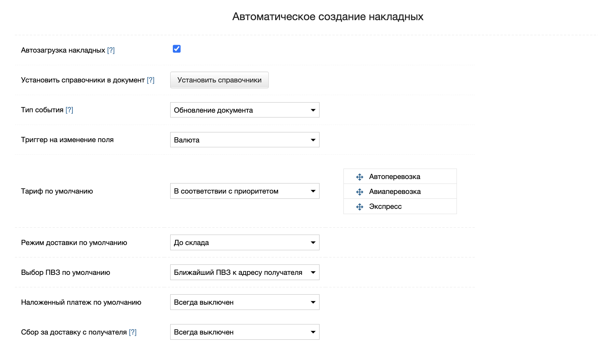The image size is (598, 364).
Task: Open the Тариф по умолчанию dropdown
Action: (x=245, y=191)
